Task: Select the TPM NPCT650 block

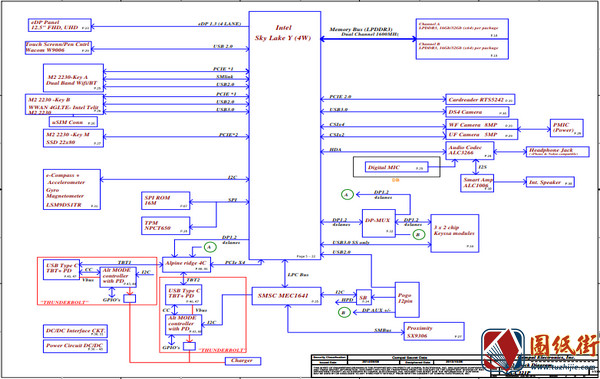Action: [x=165, y=225]
